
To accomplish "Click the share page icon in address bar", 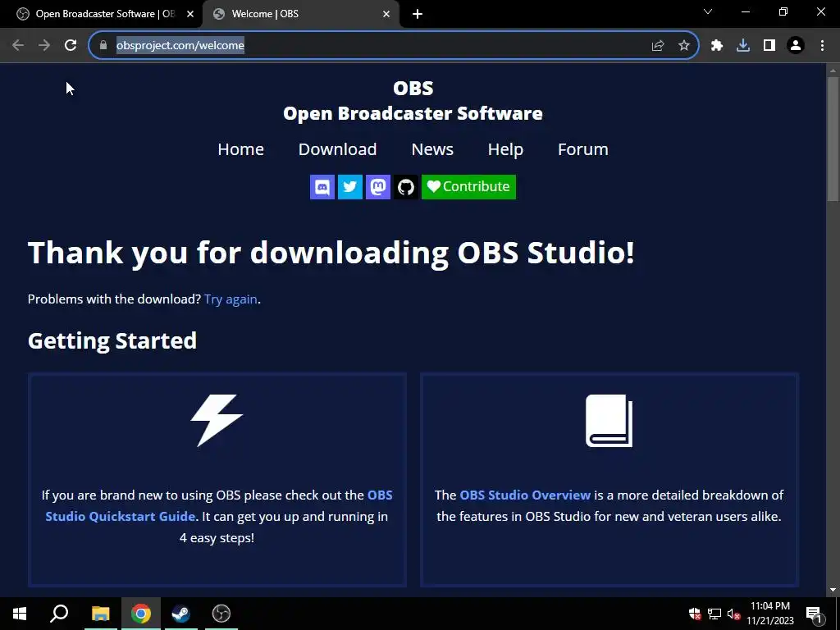I will 658,46.
